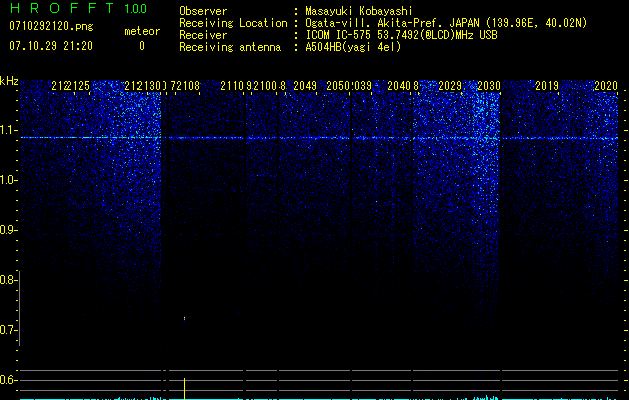Click the 2108 time marker label
This screenshot has width=629, height=400.
pyautogui.click(x=188, y=86)
